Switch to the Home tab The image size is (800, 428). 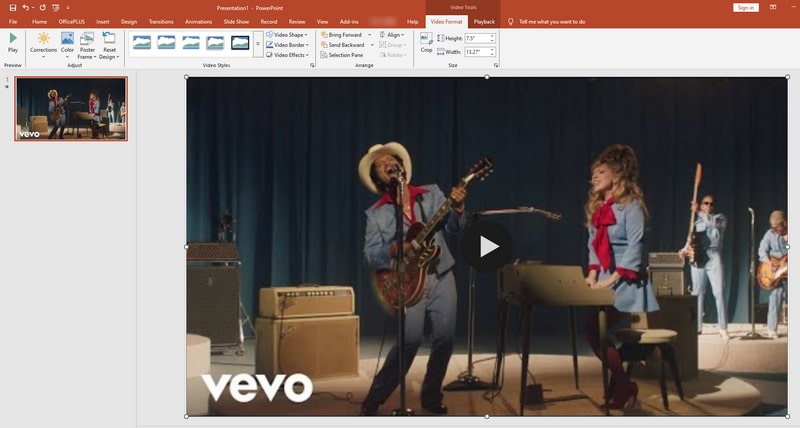[x=39, y=22]
